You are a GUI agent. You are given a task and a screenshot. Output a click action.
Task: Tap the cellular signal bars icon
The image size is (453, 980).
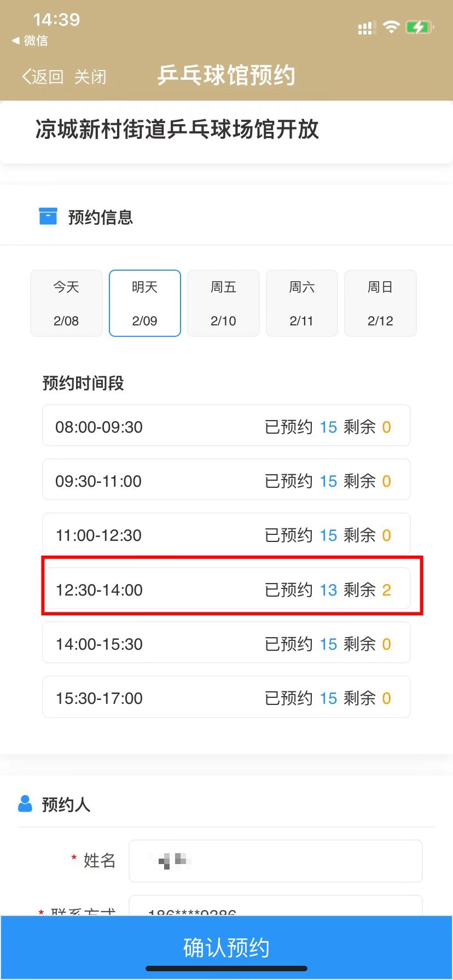[x=365, y=28]
